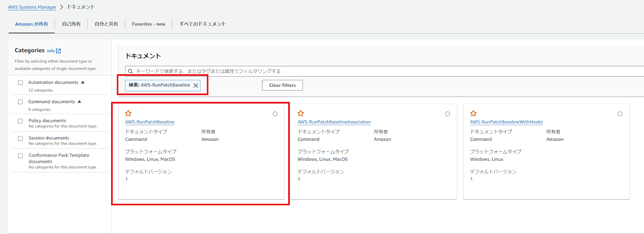This screenshot has height=234, width=644.
Task: Click the ドキュメント breadcrumb text
Action: (81, 7)
